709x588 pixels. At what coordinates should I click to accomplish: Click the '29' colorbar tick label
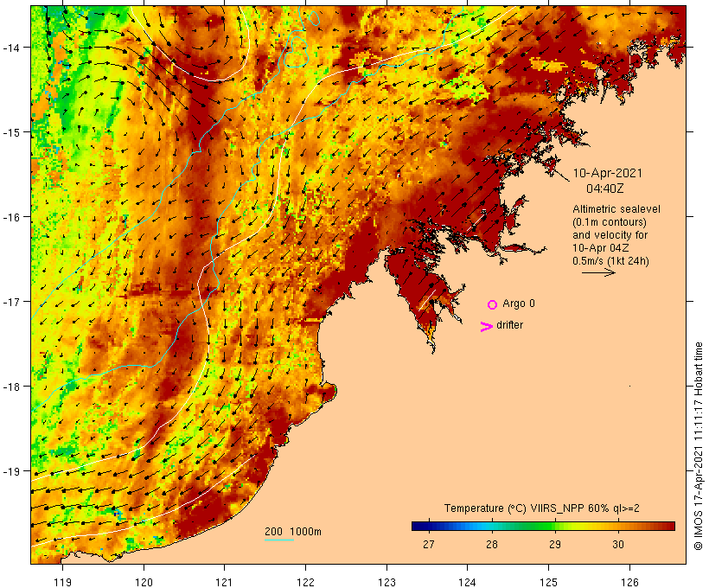tap(555, 544)
